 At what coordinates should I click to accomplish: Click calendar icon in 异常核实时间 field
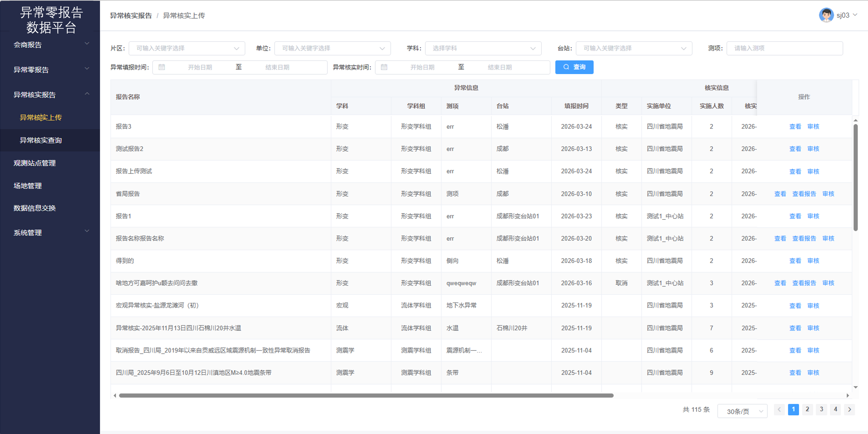pyautogui.click(x=384, y=67)
